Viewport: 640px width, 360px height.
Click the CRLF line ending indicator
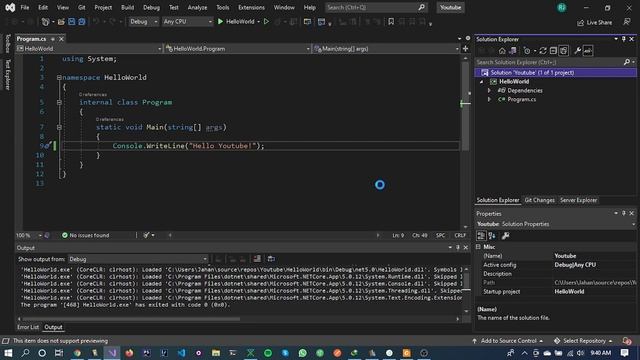[460, 235]
